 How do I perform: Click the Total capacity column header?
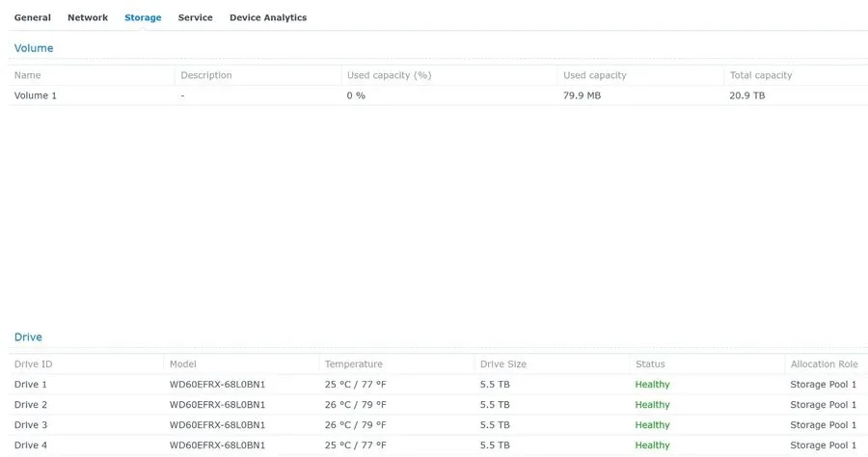[x=761, y=75]
